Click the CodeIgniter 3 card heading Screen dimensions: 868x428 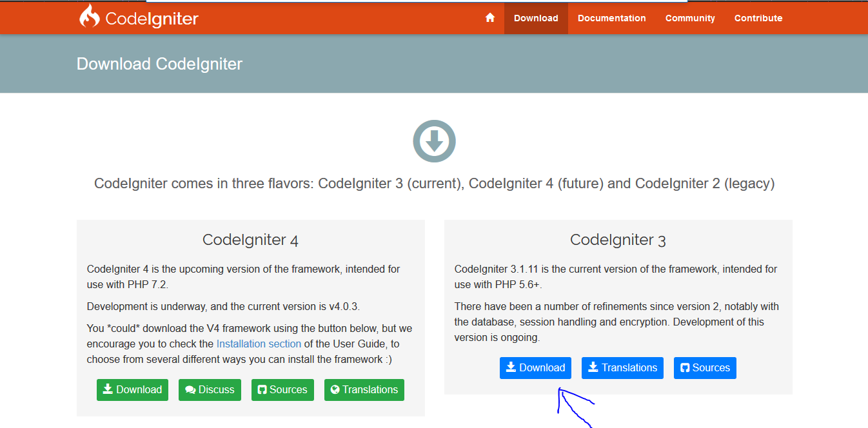click(x=618, y=240)
